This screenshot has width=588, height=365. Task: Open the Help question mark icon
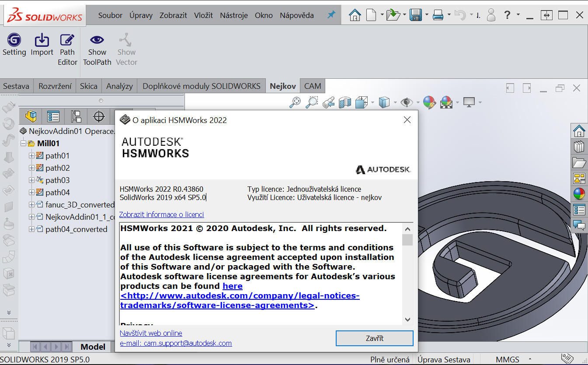[507, 15]
